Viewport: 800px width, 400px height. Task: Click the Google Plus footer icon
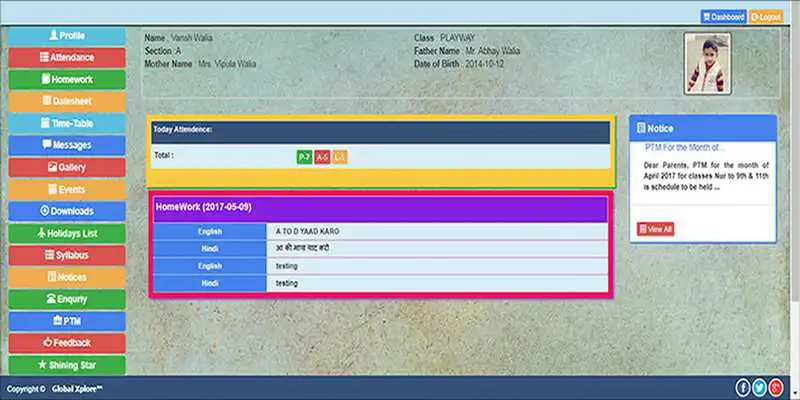(x=777, y=387)
